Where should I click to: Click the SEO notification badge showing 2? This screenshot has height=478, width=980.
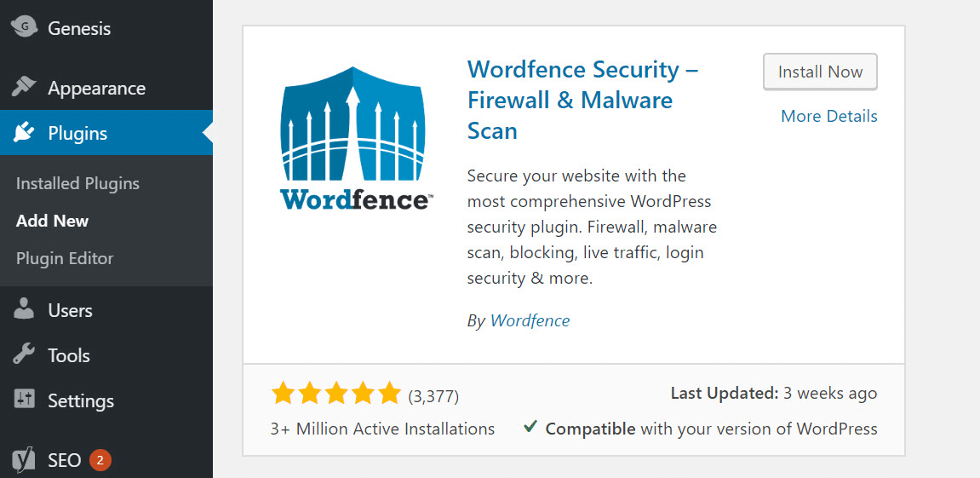pos(100,460)
